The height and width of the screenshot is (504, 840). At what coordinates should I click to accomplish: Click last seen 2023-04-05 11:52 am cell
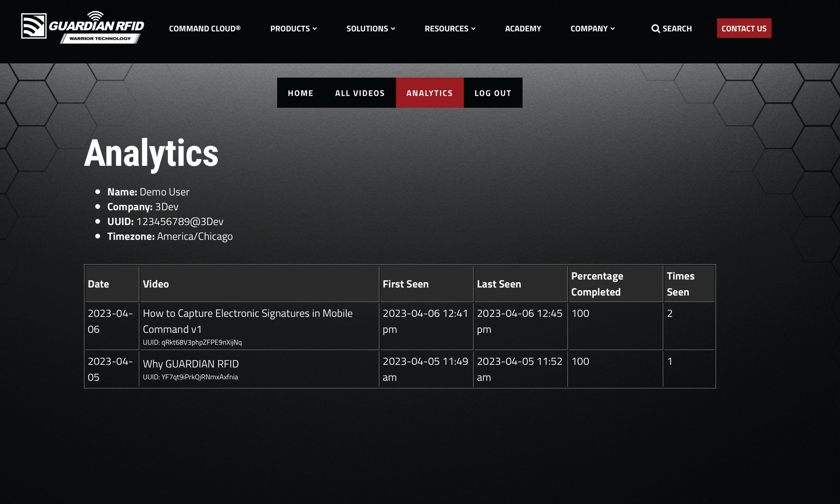pos(521,369)
